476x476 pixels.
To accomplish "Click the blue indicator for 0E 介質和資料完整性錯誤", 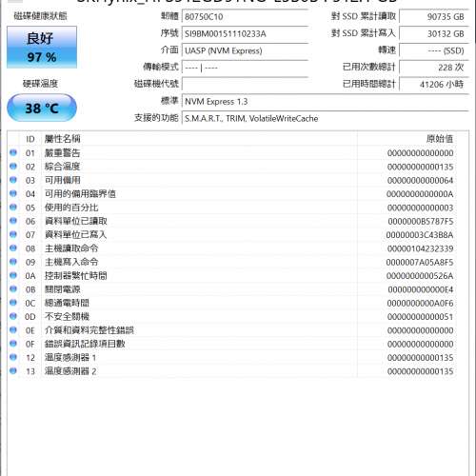I will [x=13, y=330].
